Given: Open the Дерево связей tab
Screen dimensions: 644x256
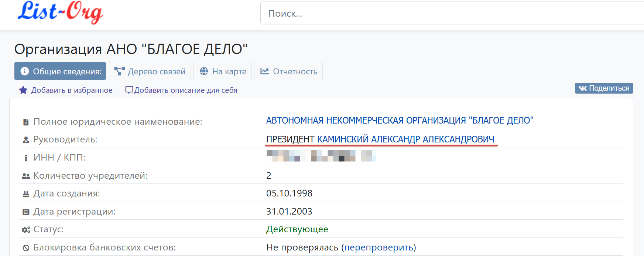Looking at the screenshot, I should click(150, 71).
